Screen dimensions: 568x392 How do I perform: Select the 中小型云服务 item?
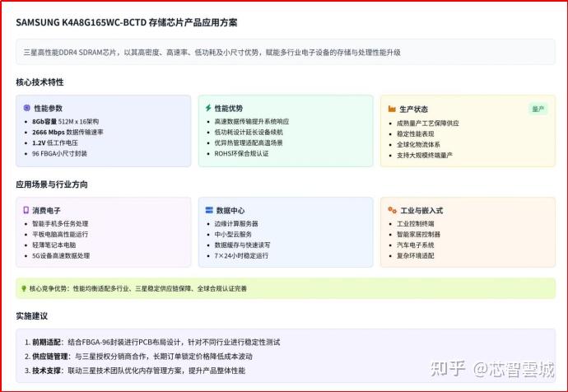click(x=233, y=235)
